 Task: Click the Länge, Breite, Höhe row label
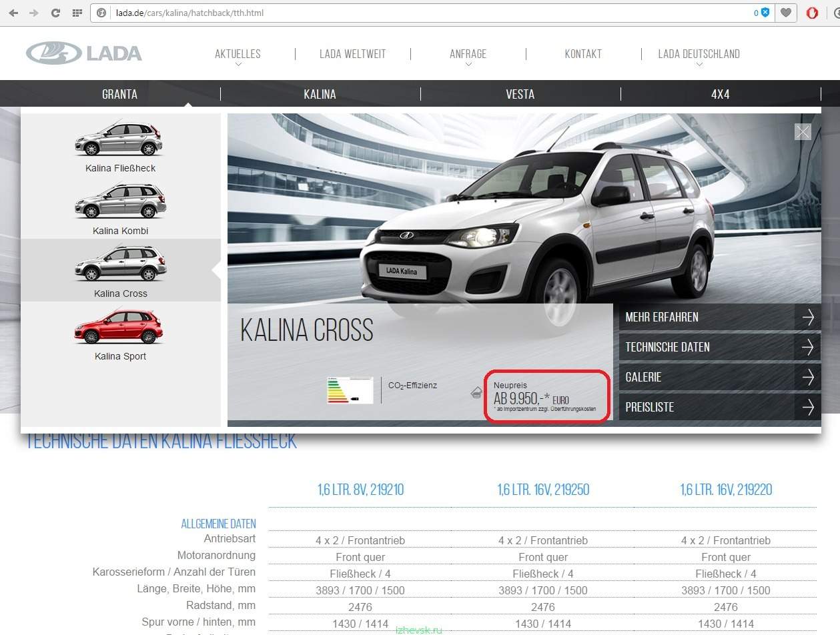[x=195, y=588]
